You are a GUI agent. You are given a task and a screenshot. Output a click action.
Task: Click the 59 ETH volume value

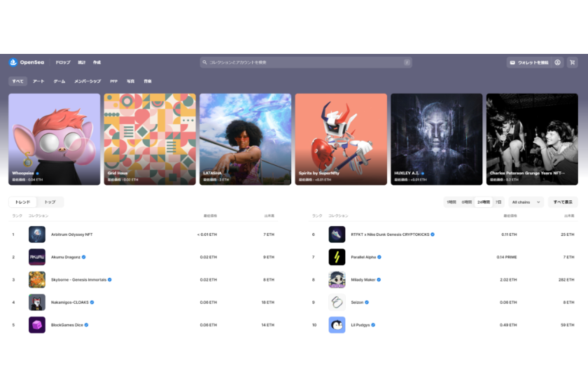[568, 325]
